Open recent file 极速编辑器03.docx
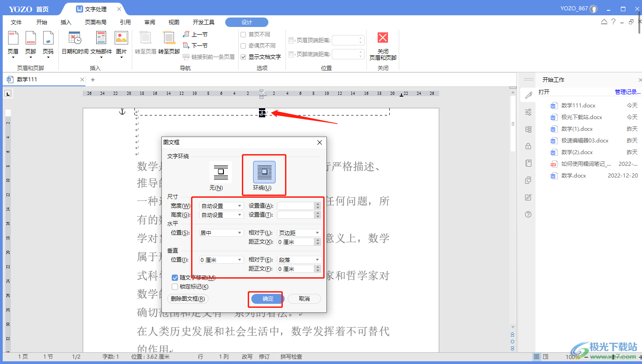642x364 pixels. 585,141
